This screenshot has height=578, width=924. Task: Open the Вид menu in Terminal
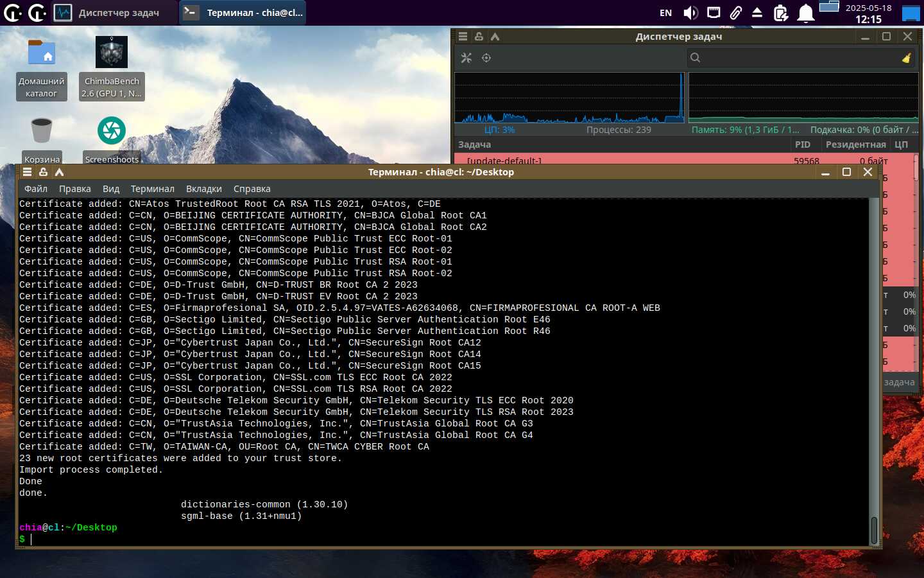pos(111,189)
